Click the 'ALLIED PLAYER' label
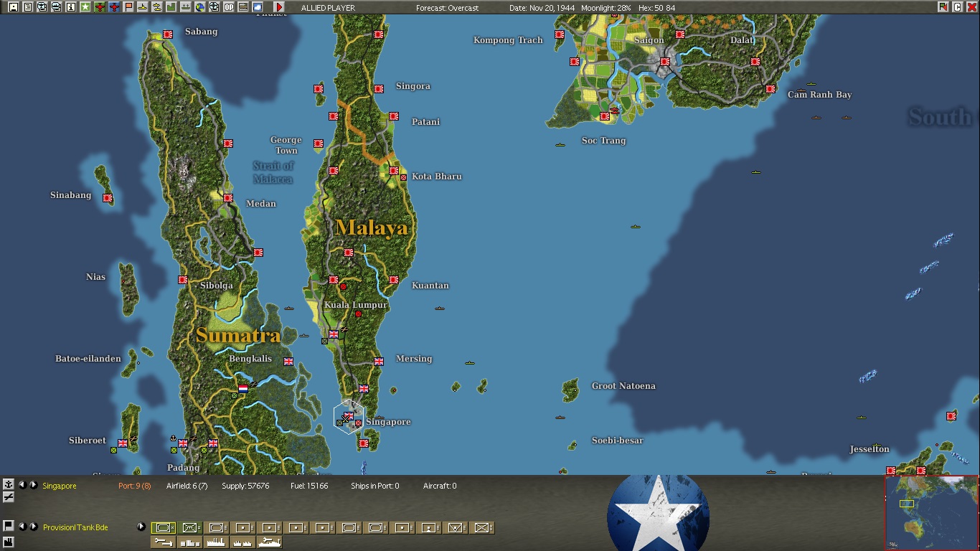The height and width of the screenshot is (551, 980). coord(327,8)
